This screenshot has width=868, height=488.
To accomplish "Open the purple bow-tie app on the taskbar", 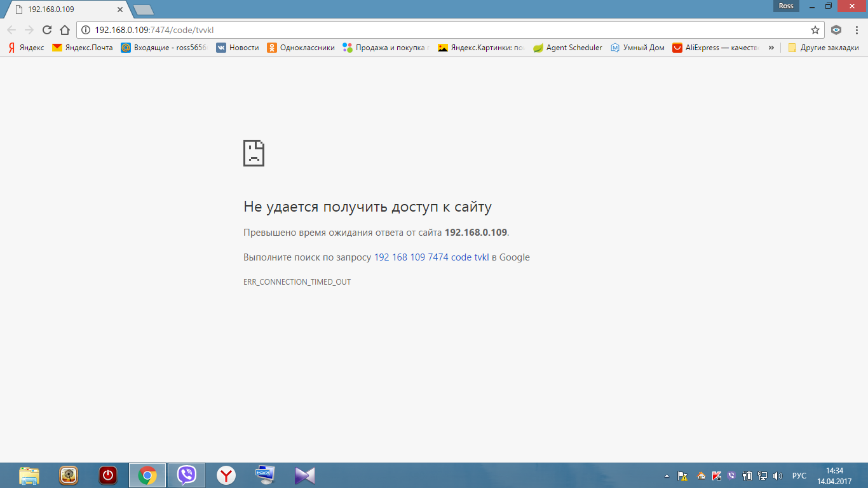I will (305, 475).
